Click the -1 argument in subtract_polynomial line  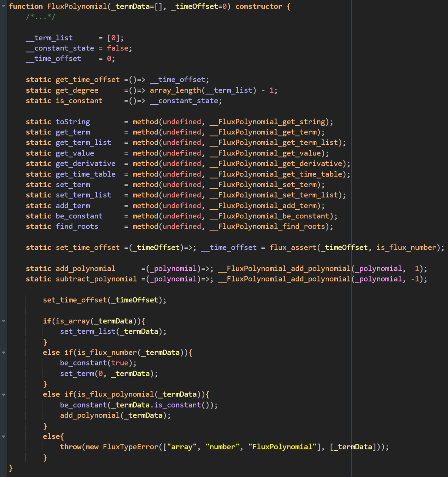click(415, 279)
